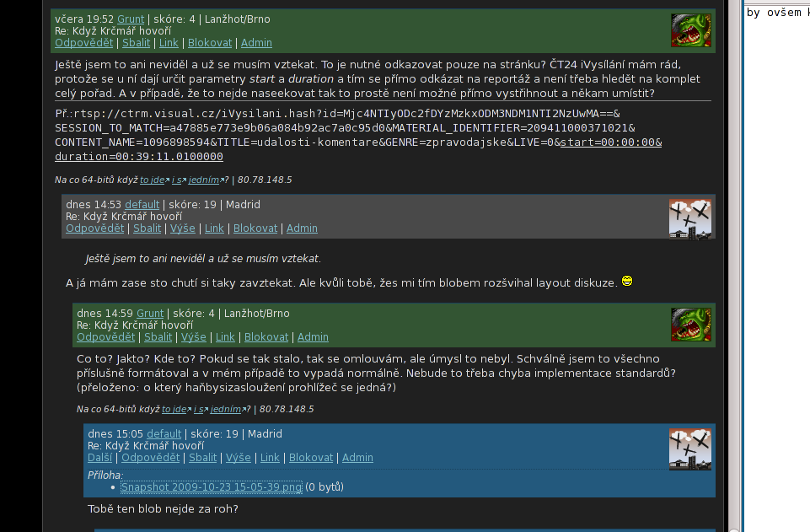This screenshot has width=810, height=532.
Task: Click the vertical scrollbar beside the discussion
Action: [x=734, y=266]
